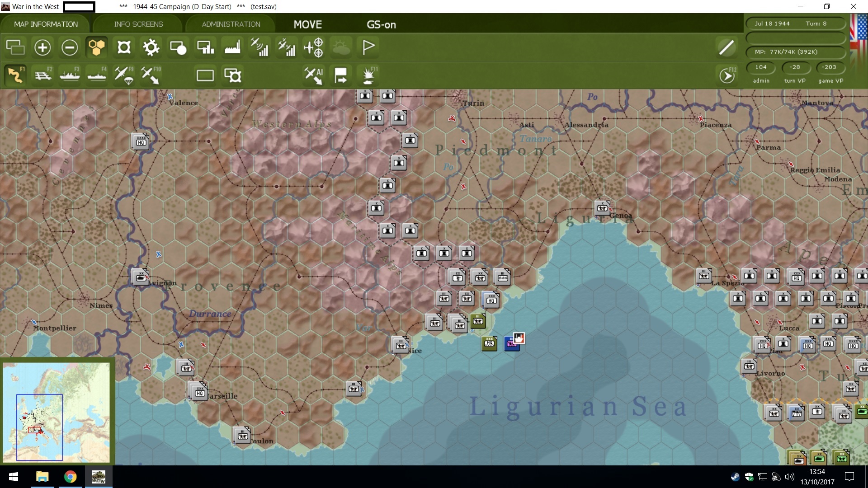Open Windows Start menu
The height and width of the screenshot is (488, 868).
point(14,477)
